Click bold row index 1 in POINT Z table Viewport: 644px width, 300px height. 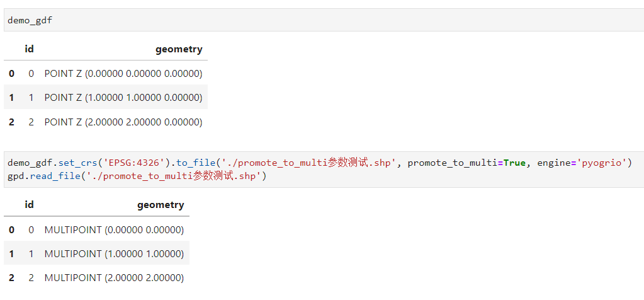coord(11,98)
